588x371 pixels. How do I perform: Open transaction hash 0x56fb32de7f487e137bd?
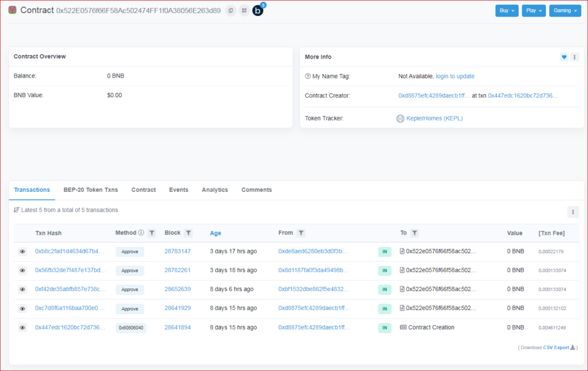pyautogui.click(x=70, y=270)
